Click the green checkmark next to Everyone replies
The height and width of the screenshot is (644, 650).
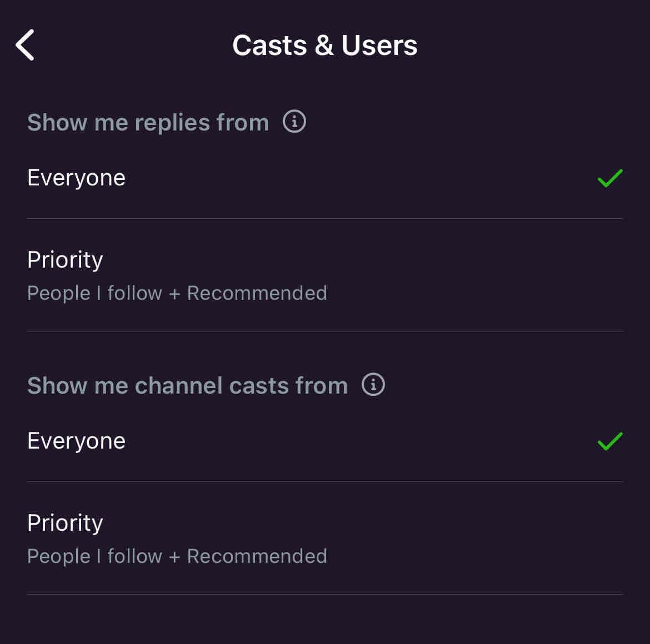tap(610, 178)
